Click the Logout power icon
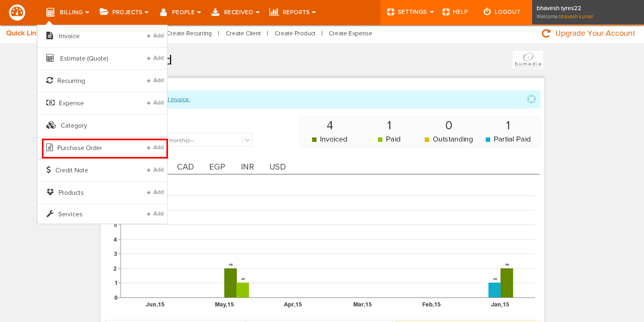The height and width of the screenshot is (322, 644). (487, 12)
